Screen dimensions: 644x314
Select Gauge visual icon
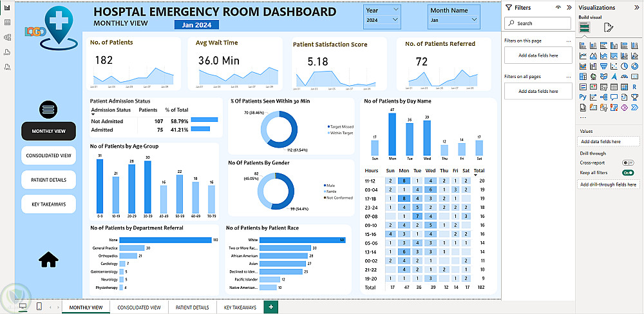[x=624, y=77]
